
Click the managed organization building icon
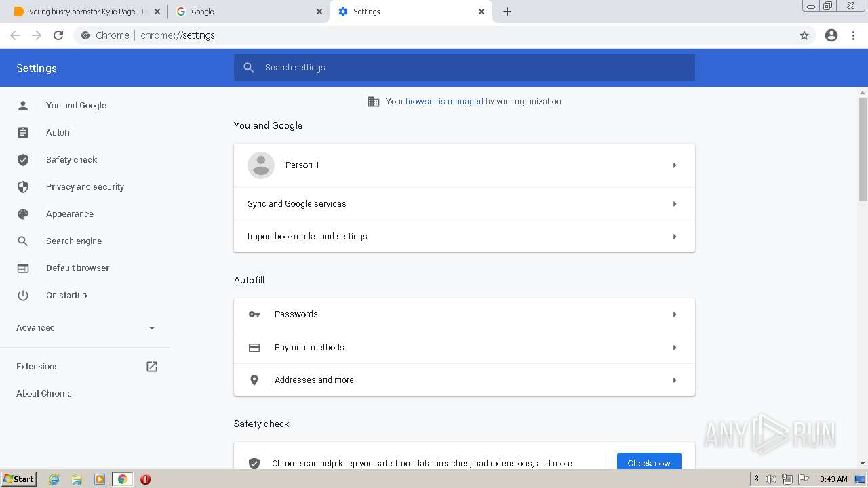point(374,102)
